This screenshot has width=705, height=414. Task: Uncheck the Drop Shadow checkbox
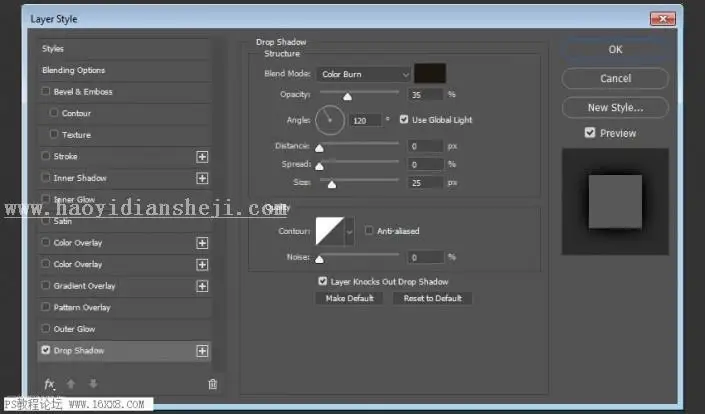45,350
